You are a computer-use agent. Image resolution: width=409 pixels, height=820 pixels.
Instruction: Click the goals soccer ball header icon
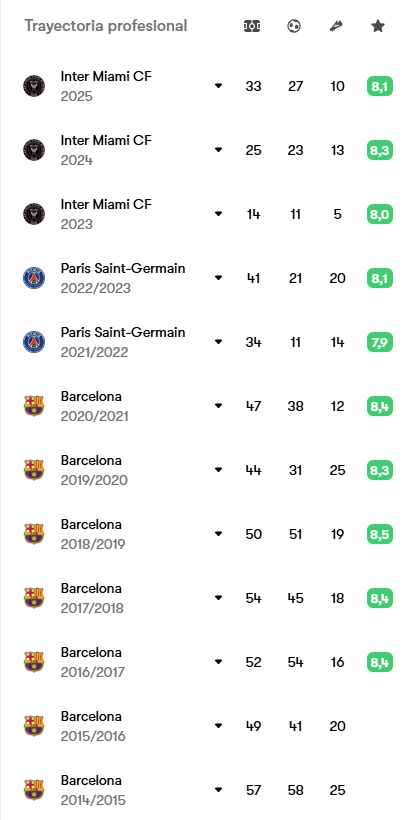294,26
